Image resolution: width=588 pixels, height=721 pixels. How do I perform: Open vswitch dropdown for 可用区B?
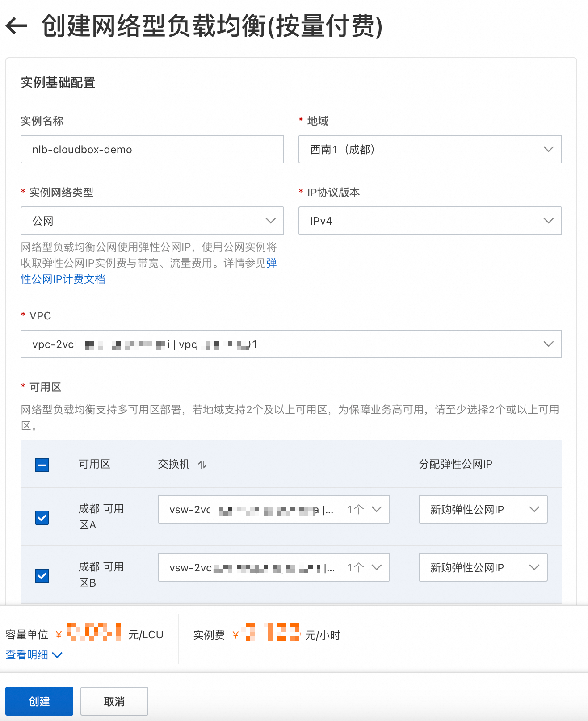pos(273,567)
